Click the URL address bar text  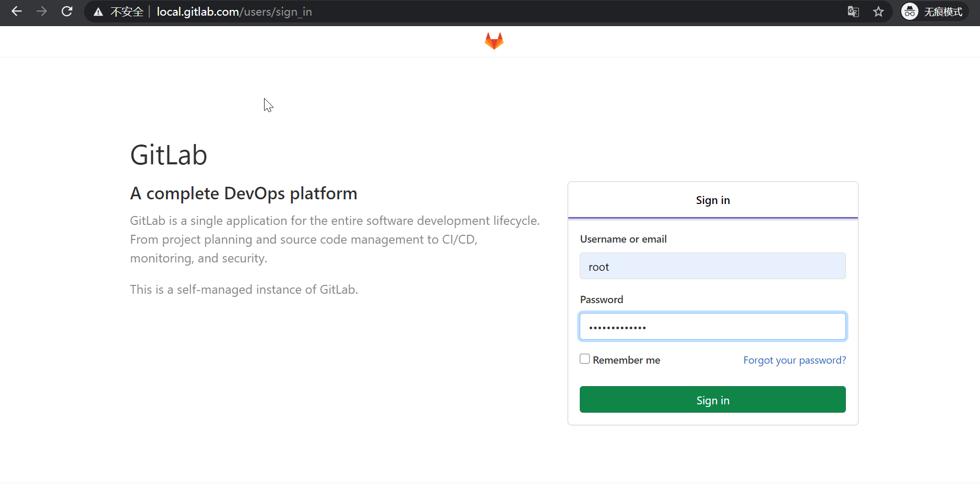[x=234, y=12]
